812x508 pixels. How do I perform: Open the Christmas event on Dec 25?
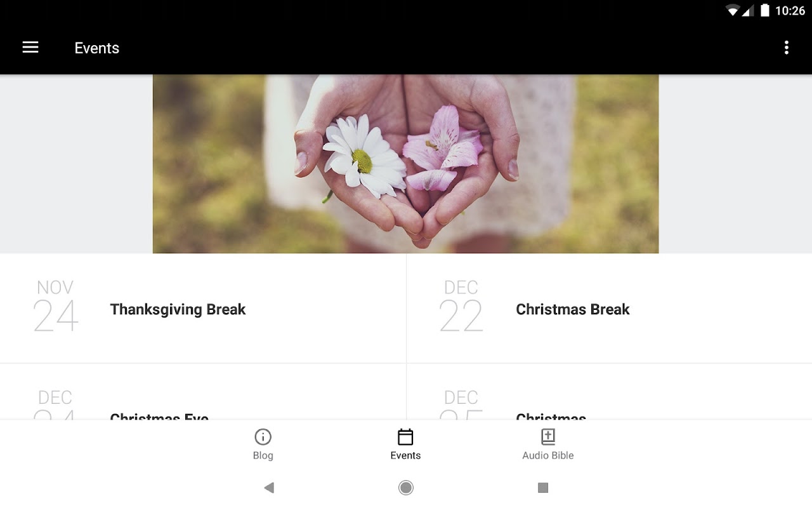click(609, 392)
